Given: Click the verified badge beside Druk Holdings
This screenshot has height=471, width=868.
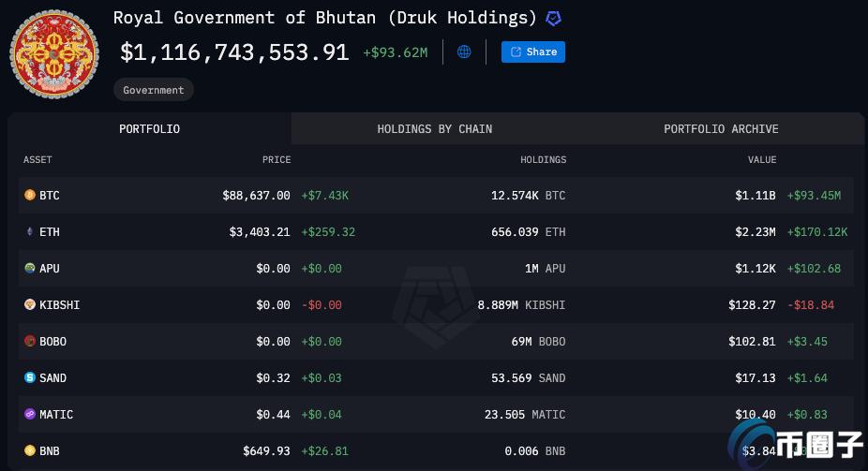Looking at the screenshot, I should [x=553, y=19].
